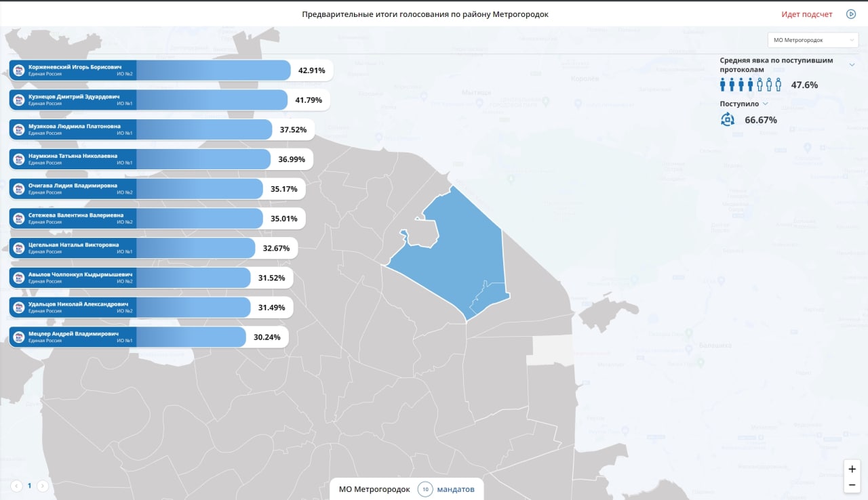
Task: Go to previous candidates page arrow
Action: pyautogui.click(x=16, y=486)
